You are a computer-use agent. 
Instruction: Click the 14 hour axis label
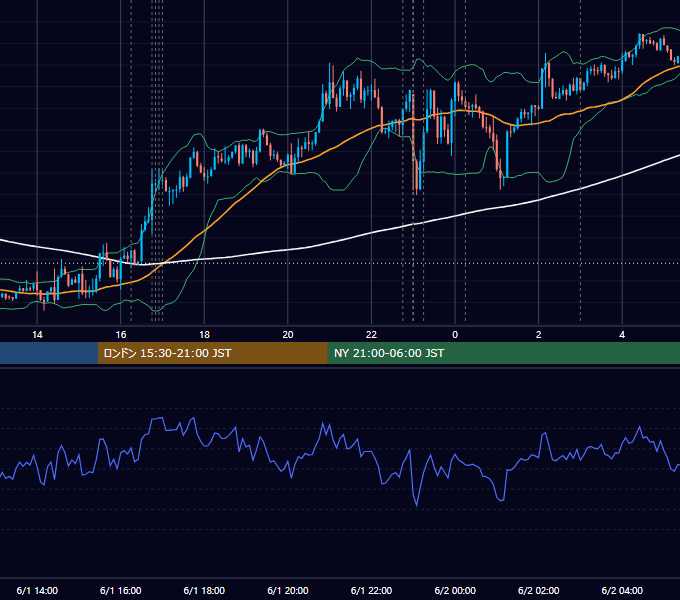click(37, 335)
